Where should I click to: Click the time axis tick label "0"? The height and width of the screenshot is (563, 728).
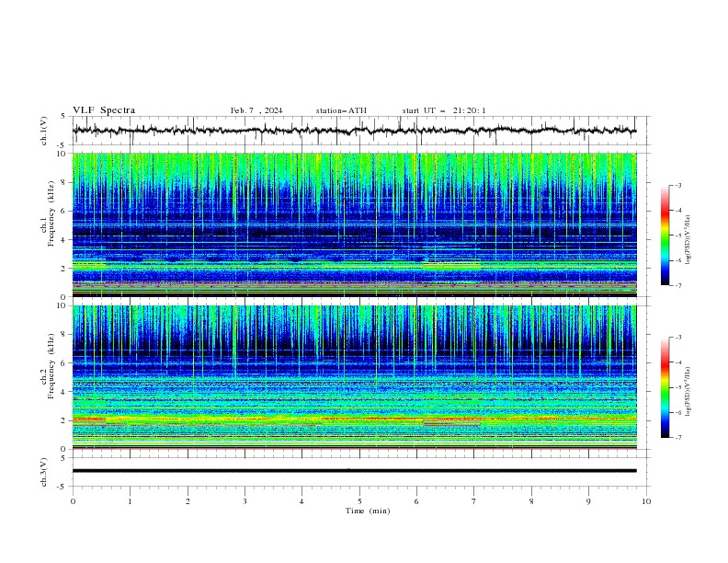(x=73, y=501)
